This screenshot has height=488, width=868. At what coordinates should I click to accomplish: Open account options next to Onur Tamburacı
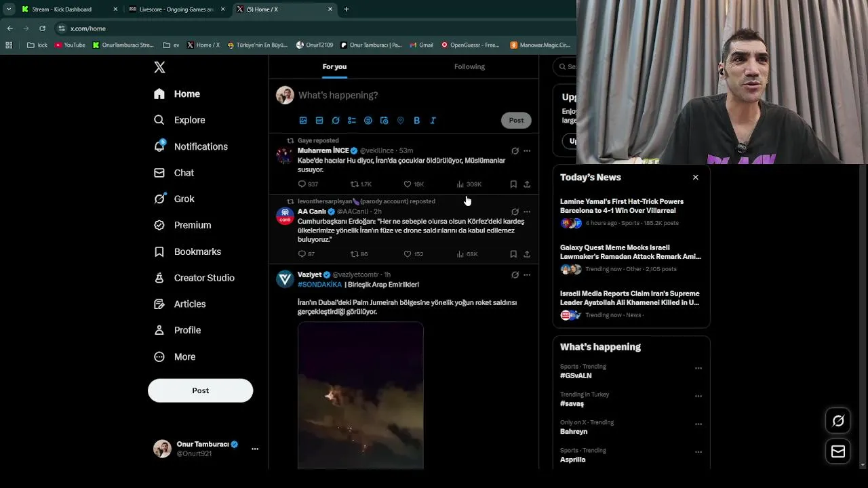(x=255, y=449)
